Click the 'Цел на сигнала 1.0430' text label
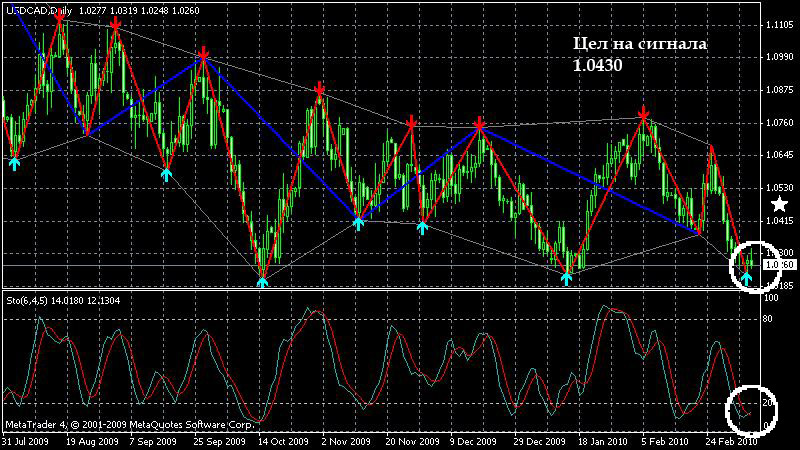Screen dimensions: 800x450 [x=640, y=54]
